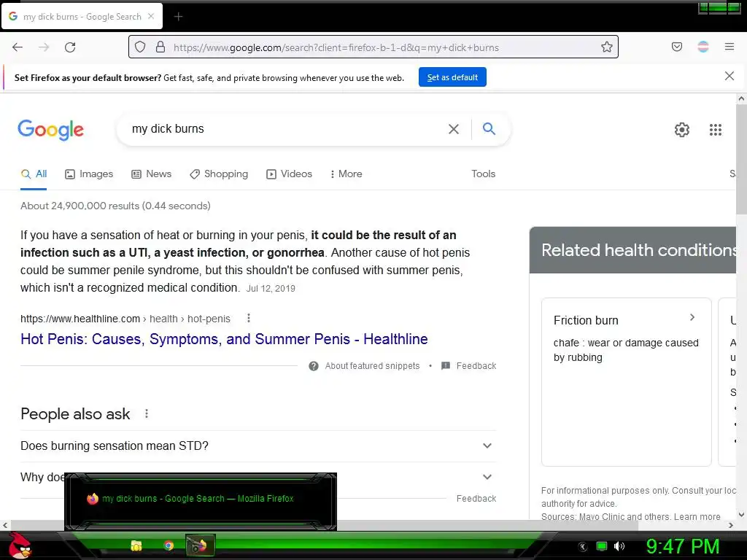Open Firefox application hamburger menu
This screenshot has width=747, height=560.
point(729,47)
